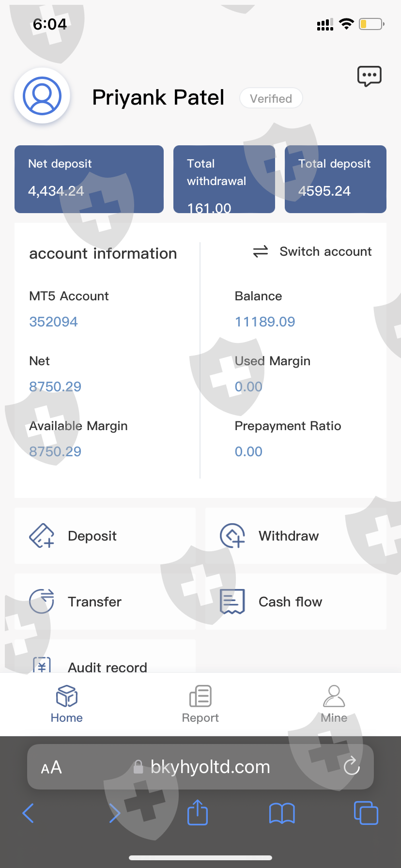The height and width of the screenshot is (868, 401).
Task: Tap the user profile avatar
Action: pos(43,95)
